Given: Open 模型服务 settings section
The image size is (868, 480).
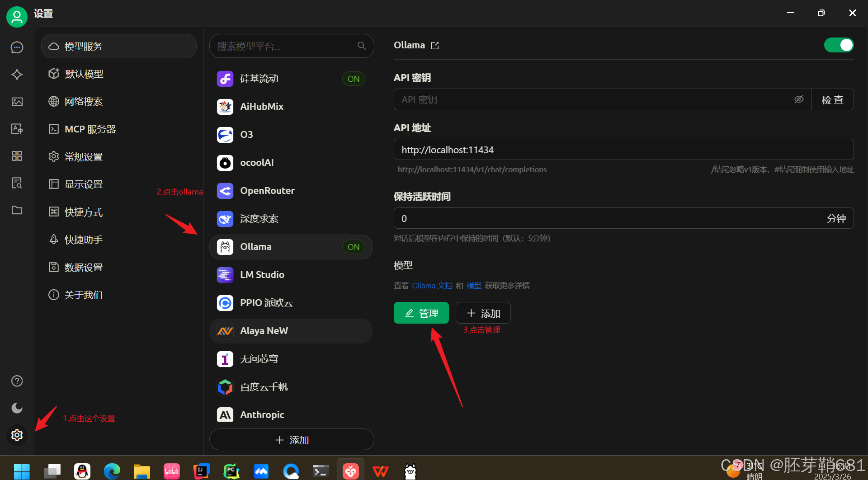Looking at the screenshot, I should [x=119, y=46].
